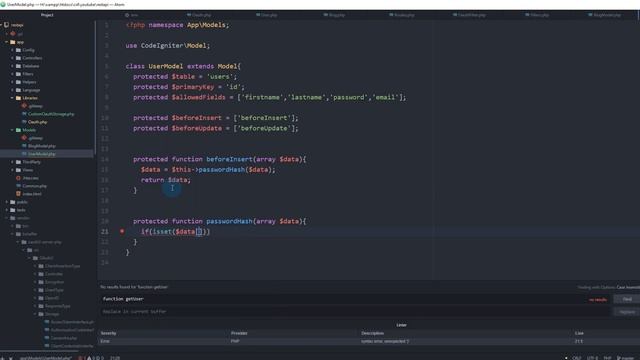This screenshot has height=360, width=640.
Task: Click the red error dot beside line 21
Action: (x=122, y=231)
